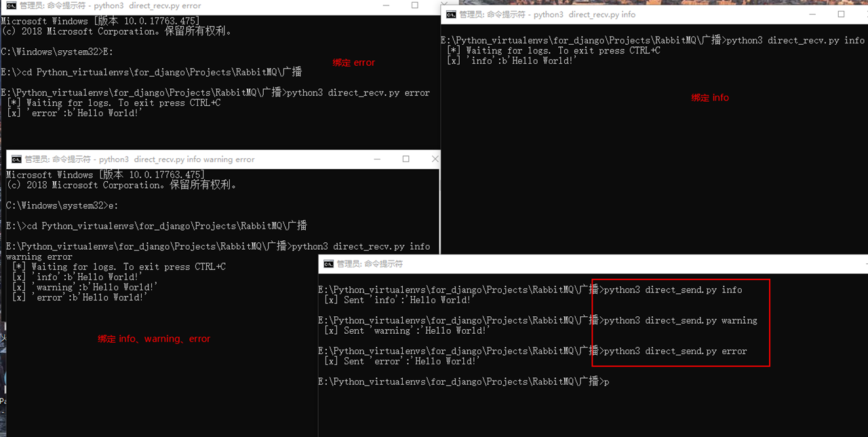Click 'python3 direct_send.py warning' command

(680, 320)
